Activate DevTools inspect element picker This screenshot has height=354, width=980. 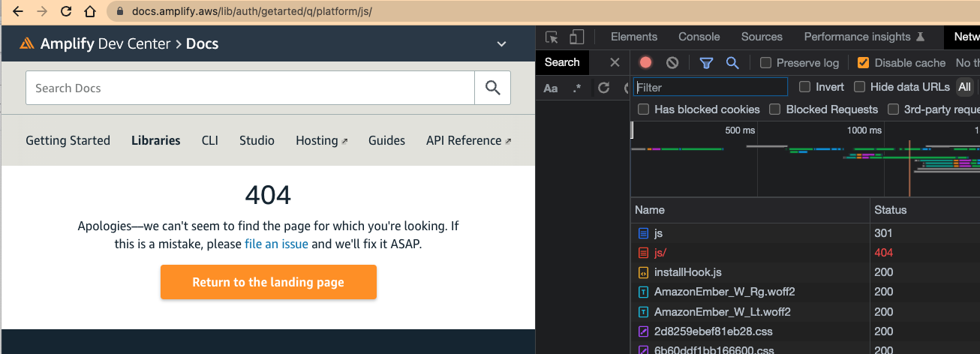pyautogui.click(x=552, y=37)
